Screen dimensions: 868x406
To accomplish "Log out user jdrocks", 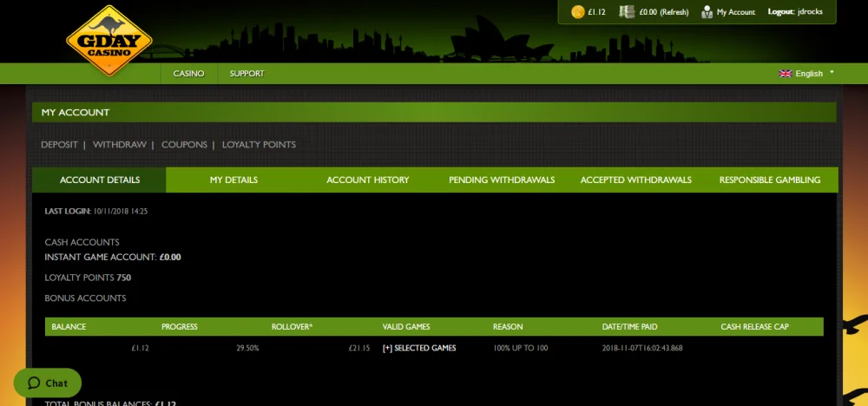I will [797, 12].
